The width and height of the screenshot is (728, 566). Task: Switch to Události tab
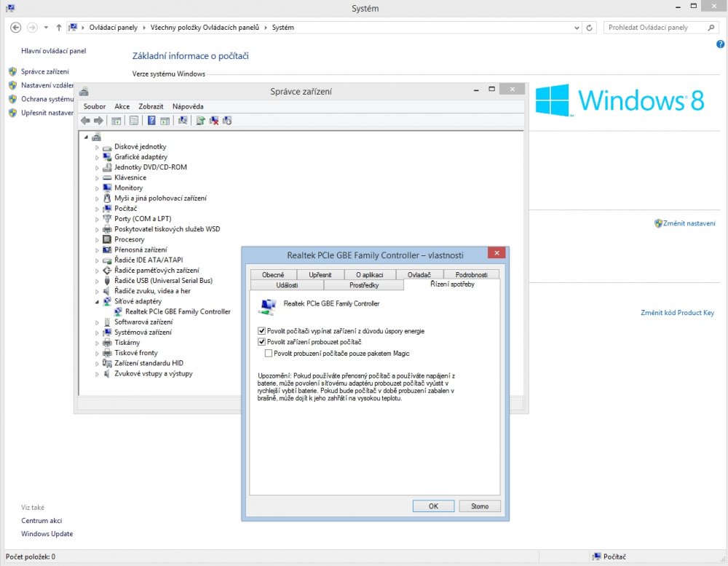tap(287, 285)
